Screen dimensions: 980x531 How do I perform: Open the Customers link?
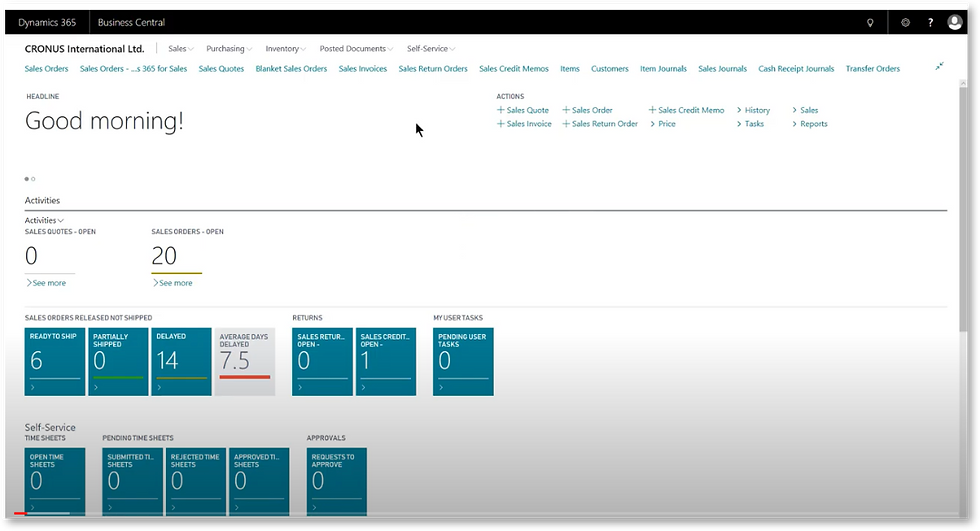point(610,69)
